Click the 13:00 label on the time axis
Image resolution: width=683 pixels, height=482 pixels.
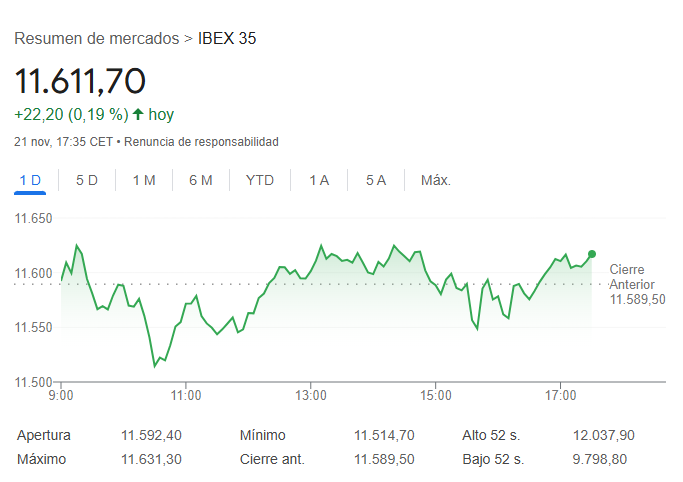311,396
